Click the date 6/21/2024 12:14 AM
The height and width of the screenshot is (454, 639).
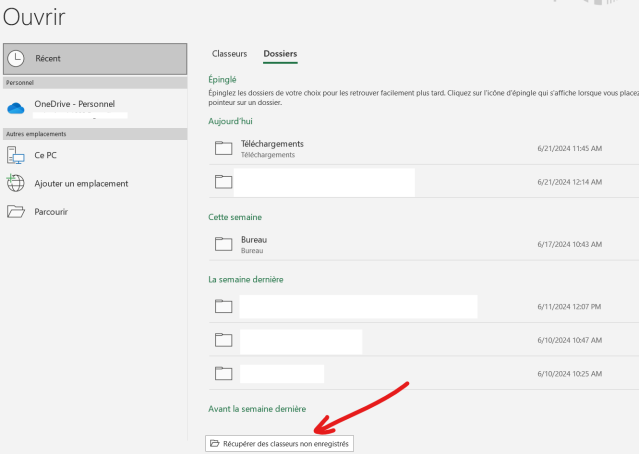pos(570,182)
